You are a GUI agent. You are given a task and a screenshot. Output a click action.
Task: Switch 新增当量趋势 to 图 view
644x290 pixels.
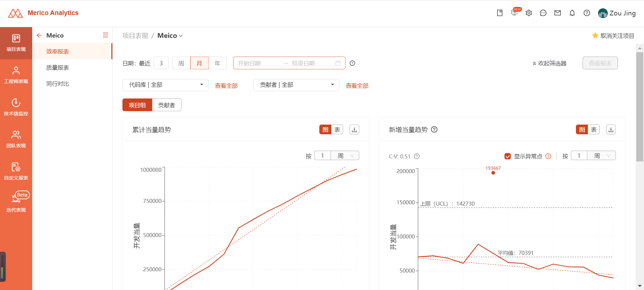582,130
